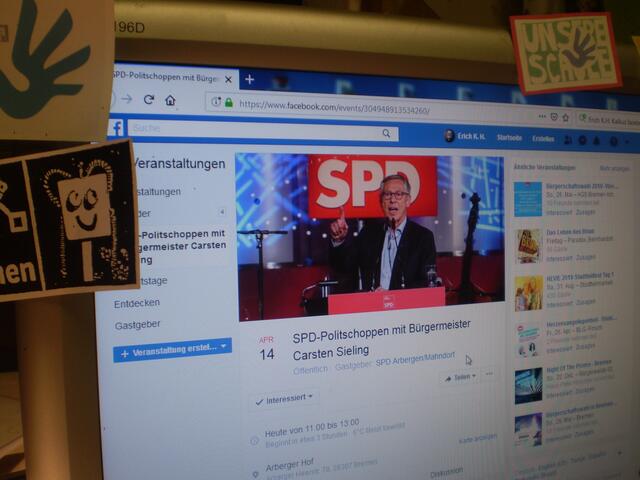Image resolution: width=640 pixels, height=480 pixels.
Task: Expand the calendar item arrow in the left sidebar
Action: 222,212
